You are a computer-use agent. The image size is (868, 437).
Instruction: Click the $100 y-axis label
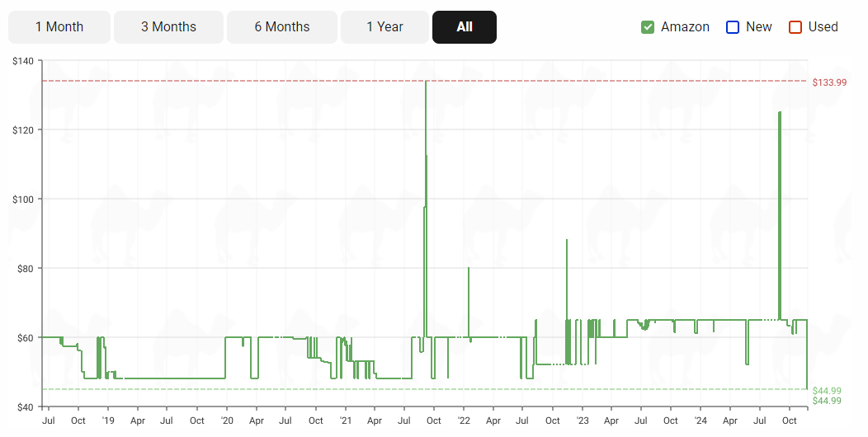click(x=23, y=200)
